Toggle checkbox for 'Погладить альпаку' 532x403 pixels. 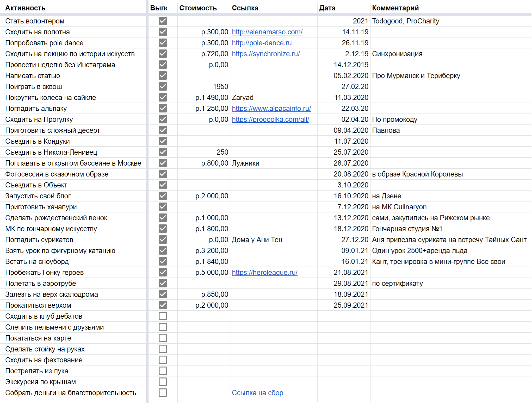coord(163,108)
